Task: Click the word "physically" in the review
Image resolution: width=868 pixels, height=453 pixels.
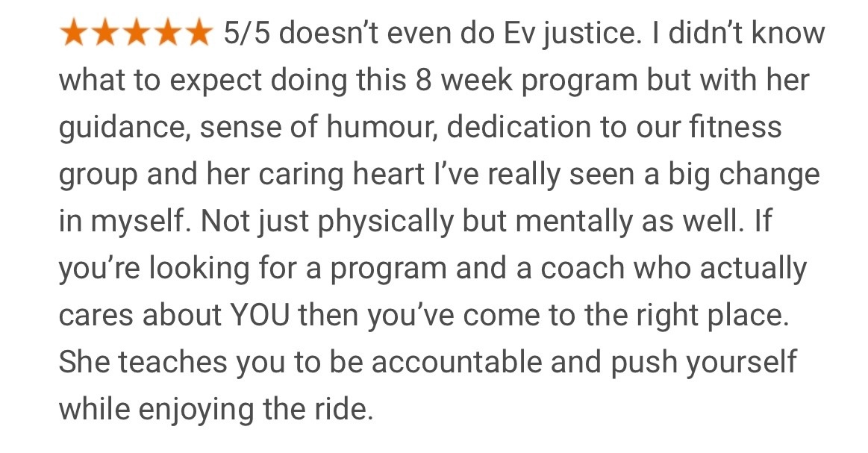Action: [385, 222]
